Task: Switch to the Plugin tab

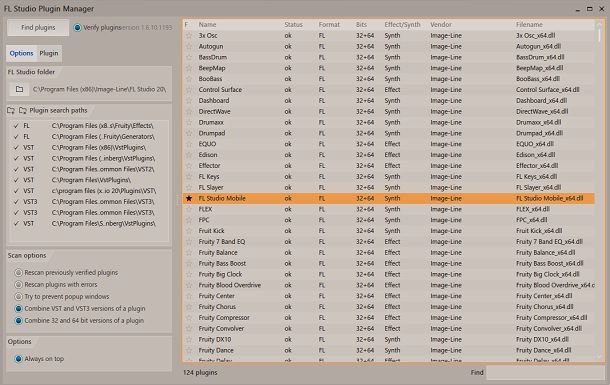Action: pos(49,53)
